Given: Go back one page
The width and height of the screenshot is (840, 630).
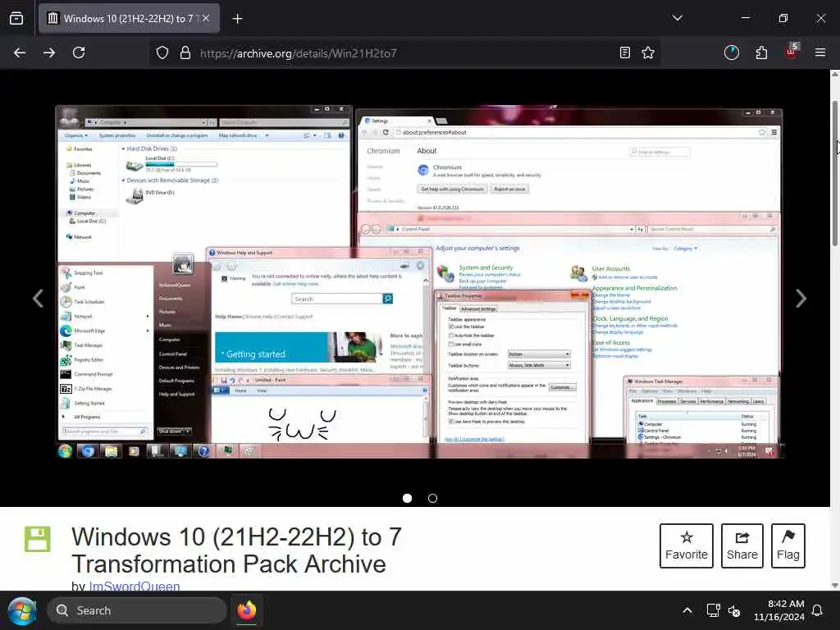Looking at the screenshot, I should tap(20, 52).
